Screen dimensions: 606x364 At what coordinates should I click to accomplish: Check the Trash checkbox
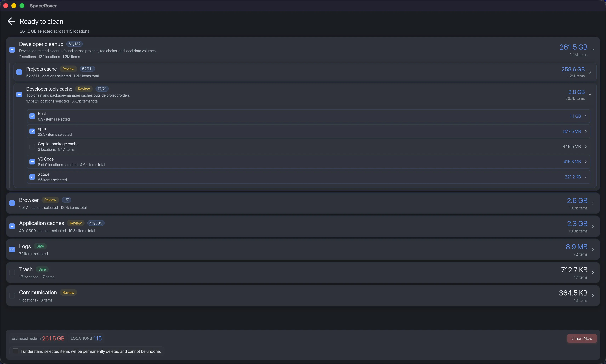click(x=12, y=272)
